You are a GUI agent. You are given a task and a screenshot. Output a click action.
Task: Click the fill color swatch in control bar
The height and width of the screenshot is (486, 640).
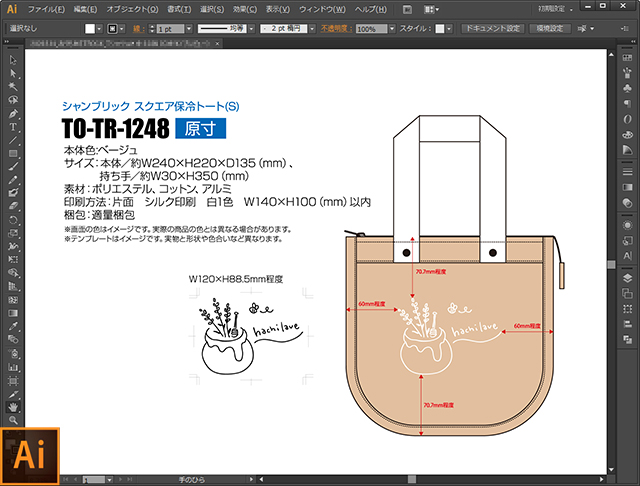88,29
